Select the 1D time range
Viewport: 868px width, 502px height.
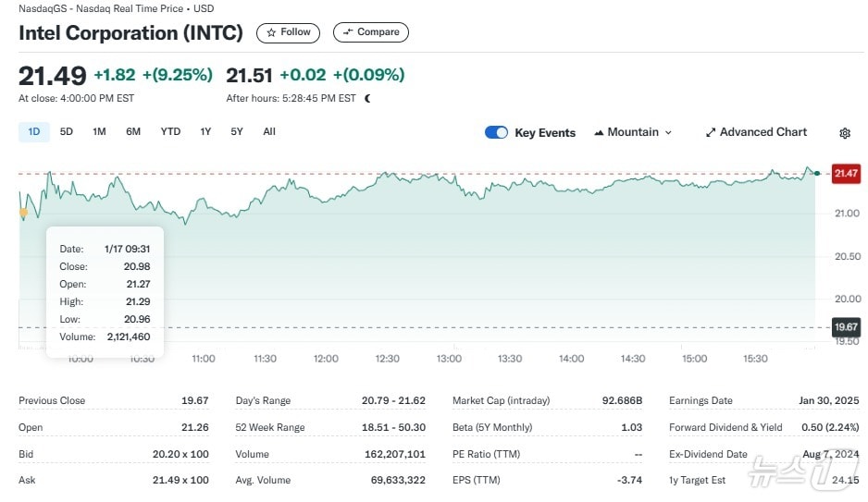tap(34, 132)
